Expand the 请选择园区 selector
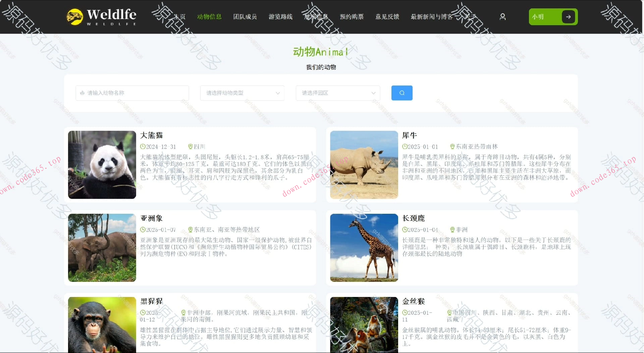 337,93
